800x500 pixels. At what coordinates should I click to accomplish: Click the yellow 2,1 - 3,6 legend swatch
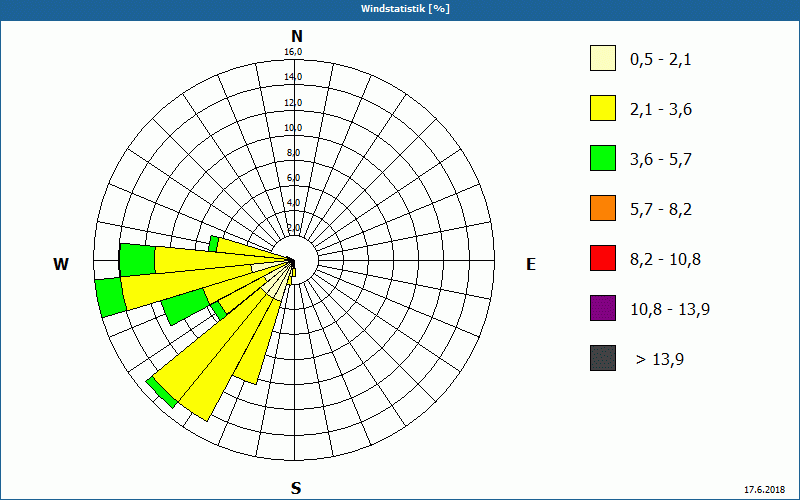(x=603, y=108)
